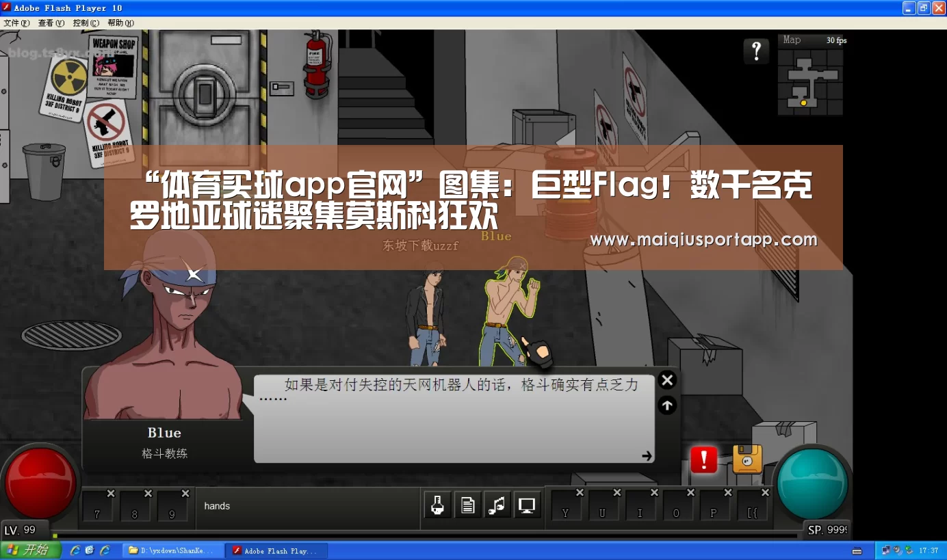Click the Weapon Shop poster on the wall
The image size is (947, 560).
tap(112, 66)
